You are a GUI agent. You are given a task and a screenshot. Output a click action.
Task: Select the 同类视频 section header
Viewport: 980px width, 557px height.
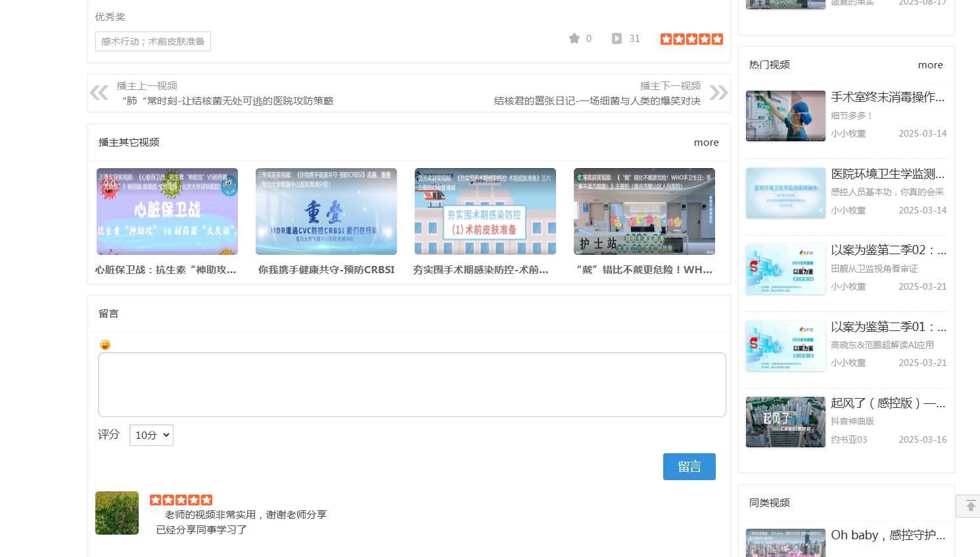coord(768,502)
